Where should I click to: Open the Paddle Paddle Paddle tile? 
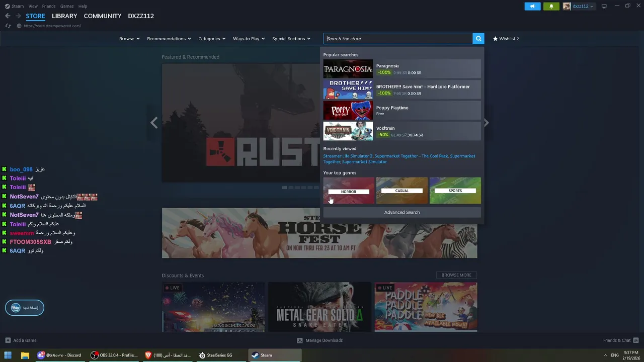[426, 307]
